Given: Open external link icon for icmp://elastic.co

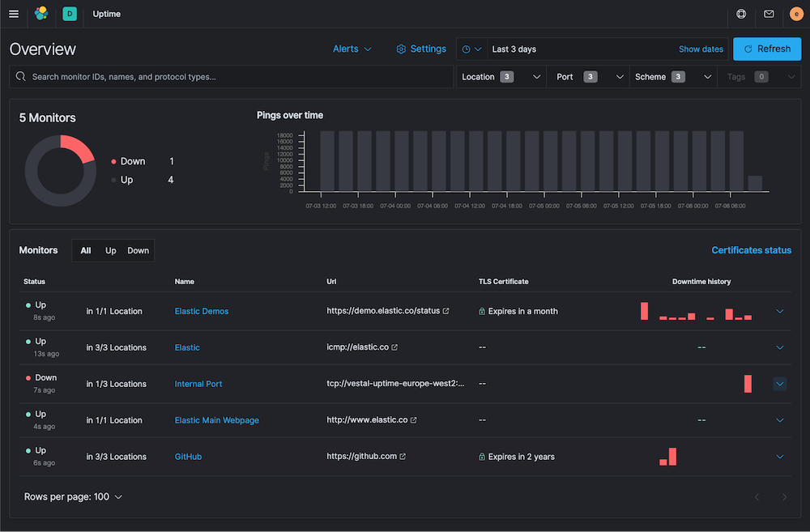Looking at the screenshot, I should click(394, 347).
